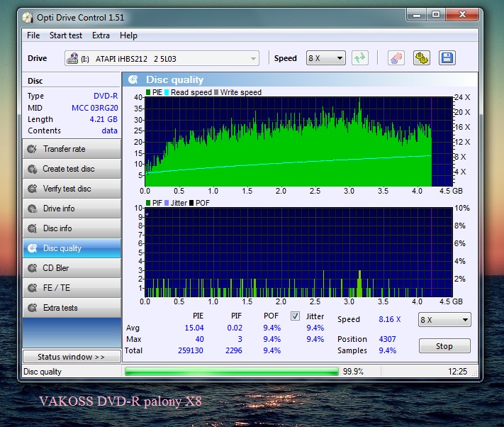Click the MID value MCC 03RG20
504x427 pixels.
coord(95,108)
